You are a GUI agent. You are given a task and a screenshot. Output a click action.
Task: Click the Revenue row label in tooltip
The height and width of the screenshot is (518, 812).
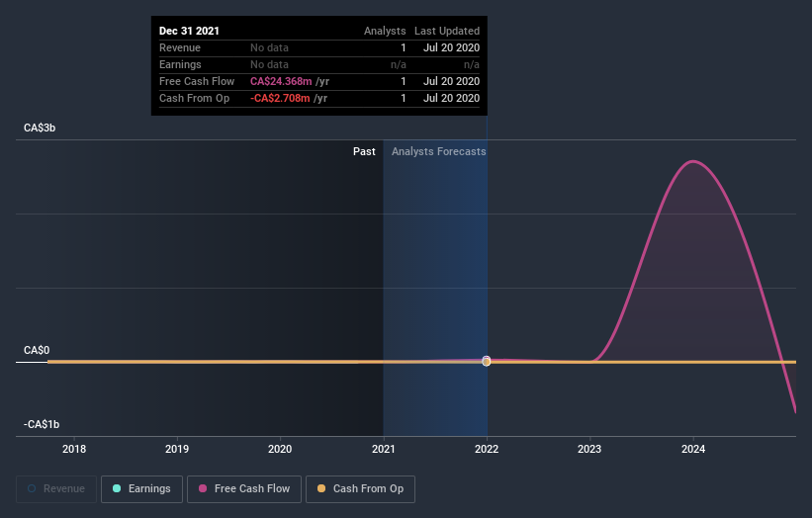180,47
